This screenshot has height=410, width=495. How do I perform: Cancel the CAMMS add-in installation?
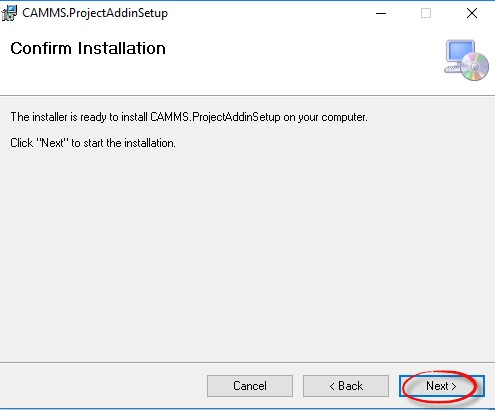tap(250, 386)
